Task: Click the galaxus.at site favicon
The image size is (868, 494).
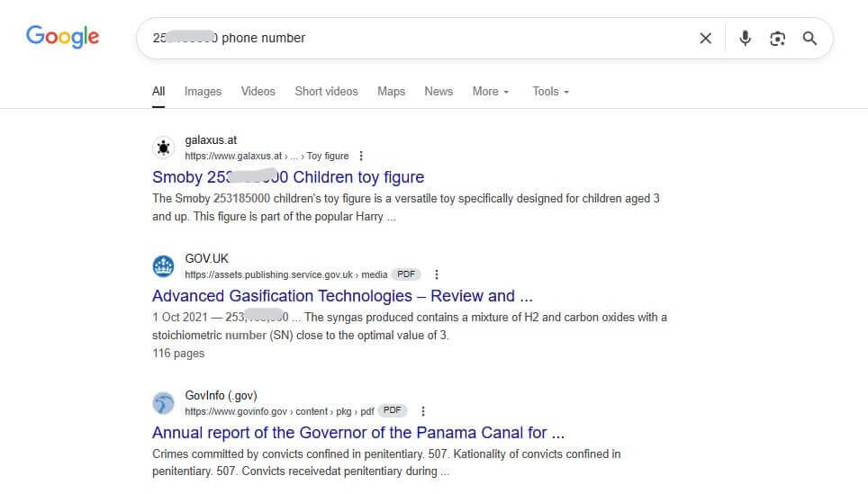Action: [163, 148]
